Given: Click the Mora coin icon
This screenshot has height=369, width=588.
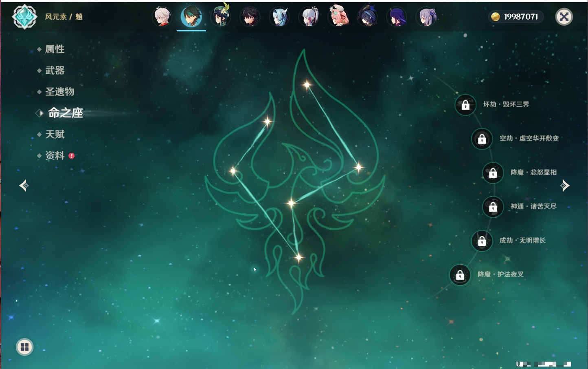Looking at the screenshot, I should tap(495, 17).
